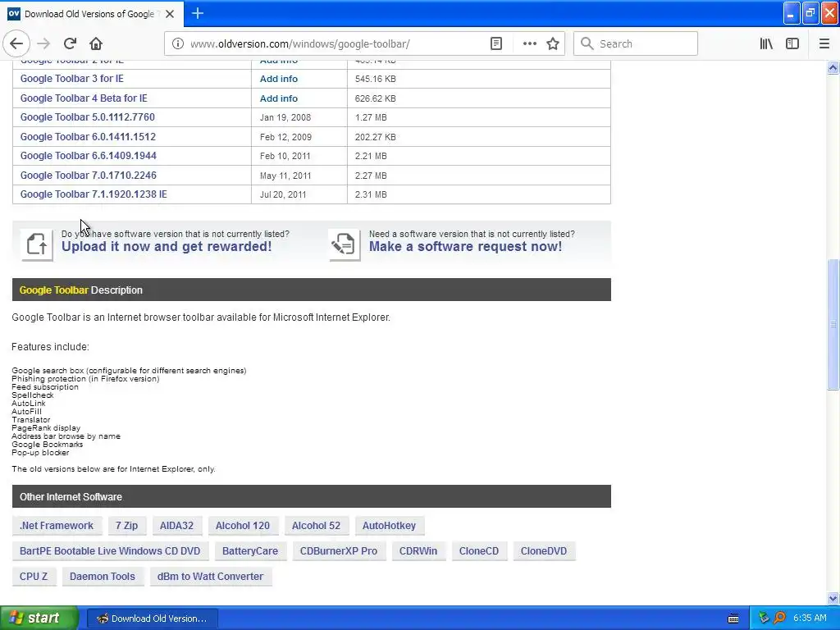The image size is (840, 630).
Task: Open the CDBurnerXP Pro tag
Action: click(339, 550)
